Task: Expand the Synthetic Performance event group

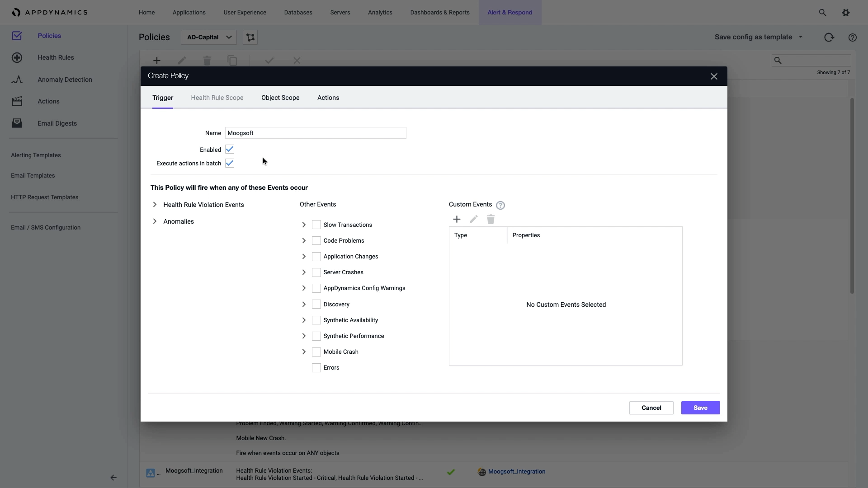Action: [x=304, y=336]
